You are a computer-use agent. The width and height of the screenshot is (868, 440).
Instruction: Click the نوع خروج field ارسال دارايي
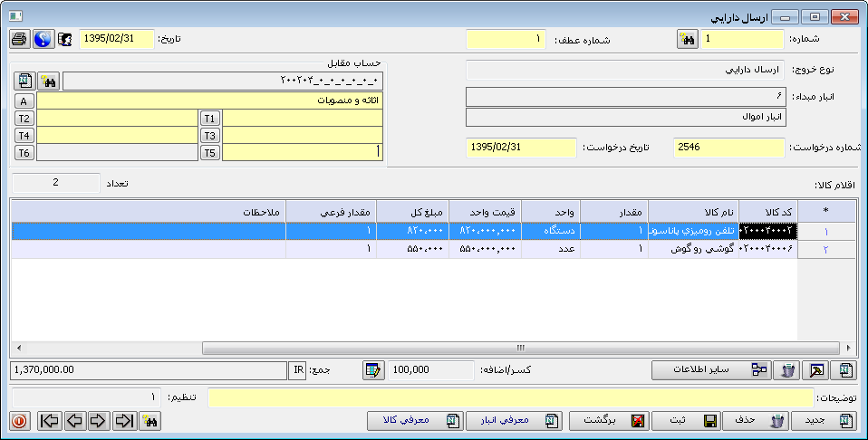pos(625,71)
